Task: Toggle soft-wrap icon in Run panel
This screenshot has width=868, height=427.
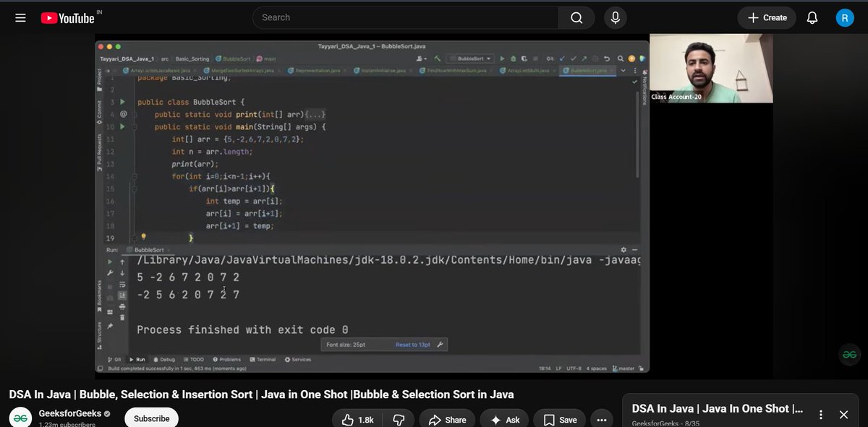Action: click(122, 285)
